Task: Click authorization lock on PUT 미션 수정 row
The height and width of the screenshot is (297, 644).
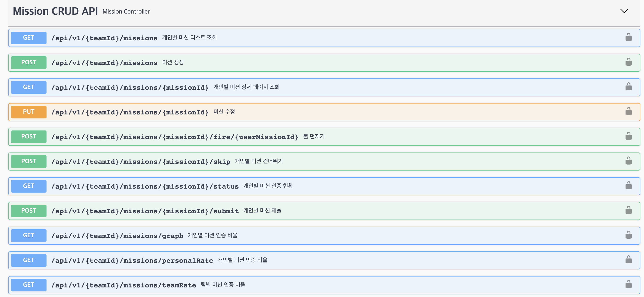Action: (x=628, y=112)
